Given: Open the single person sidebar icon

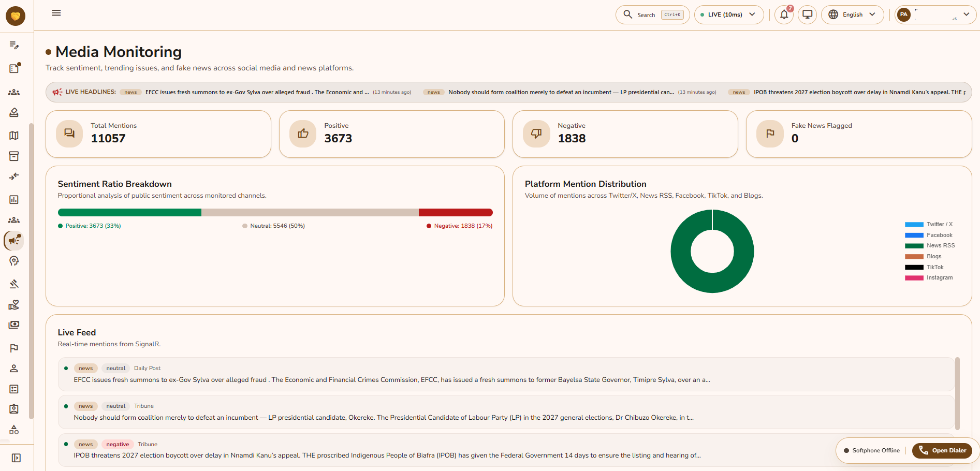Looking at the screenshot, I should pos(14,369).
